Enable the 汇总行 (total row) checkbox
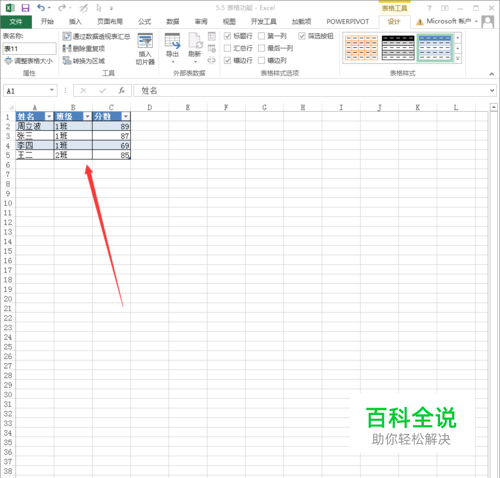The image size is (500, 478). pyautogui.click(x=228, y=48)
